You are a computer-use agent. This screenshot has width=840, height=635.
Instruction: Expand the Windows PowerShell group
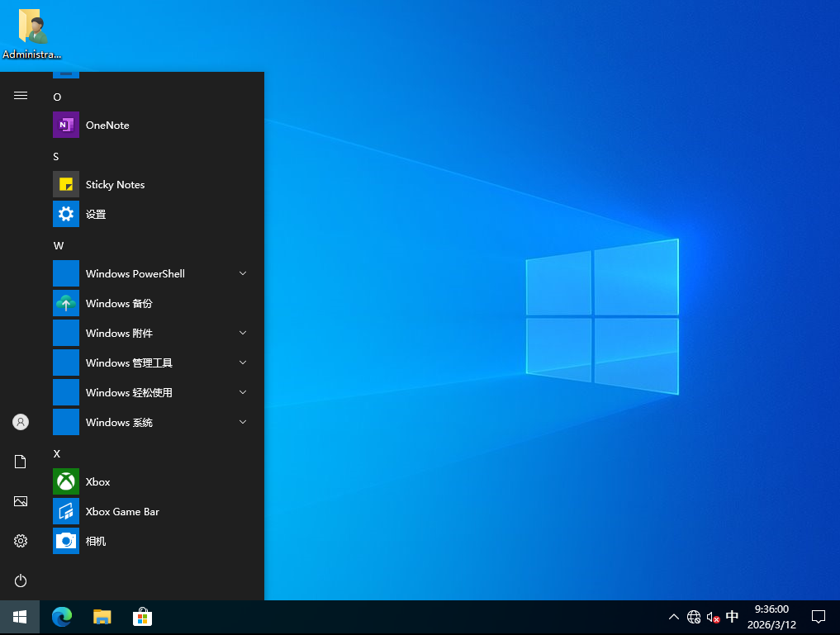pyautogui.click(x=242, y=273)
